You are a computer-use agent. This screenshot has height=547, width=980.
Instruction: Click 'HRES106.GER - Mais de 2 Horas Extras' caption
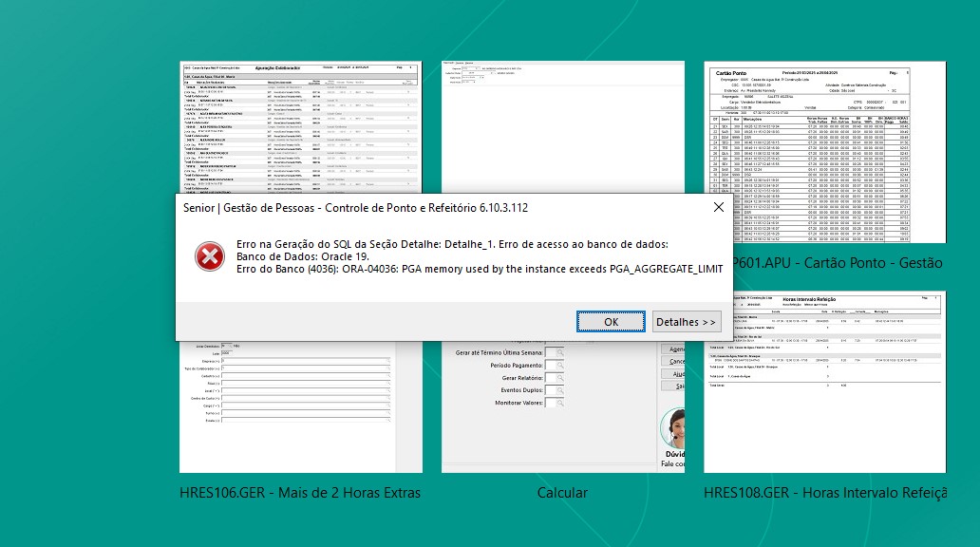[x=300, y=493]
